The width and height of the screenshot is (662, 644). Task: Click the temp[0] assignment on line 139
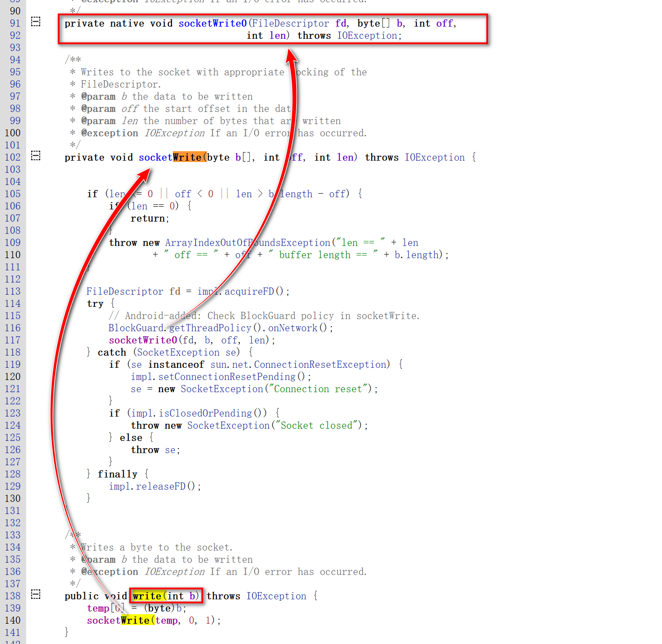[x=136, y=608]
